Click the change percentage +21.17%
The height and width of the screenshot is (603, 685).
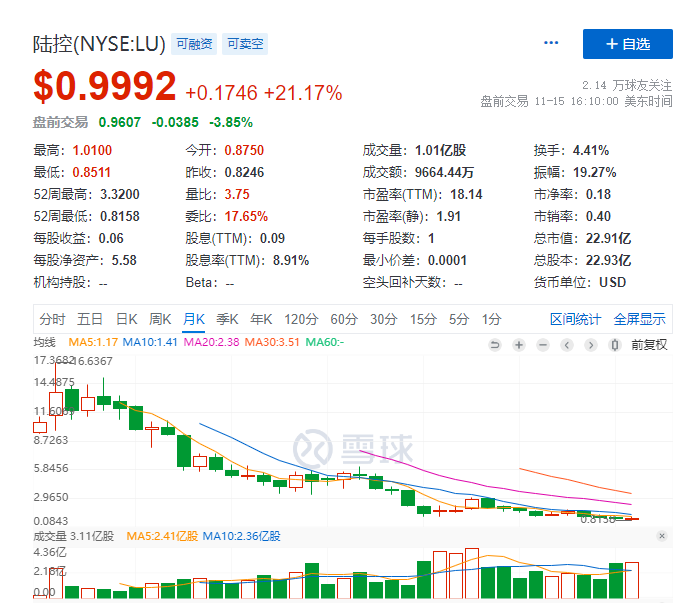point(303,93)
